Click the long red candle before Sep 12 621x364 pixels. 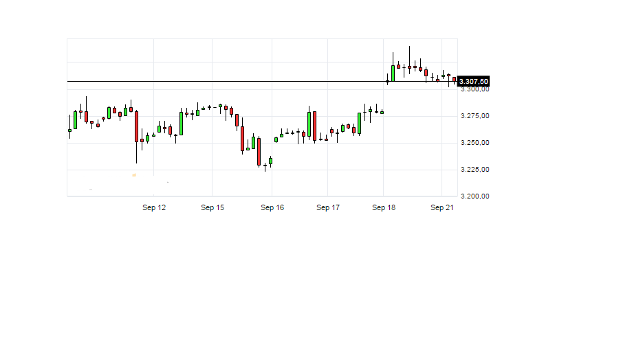(137, 126)
